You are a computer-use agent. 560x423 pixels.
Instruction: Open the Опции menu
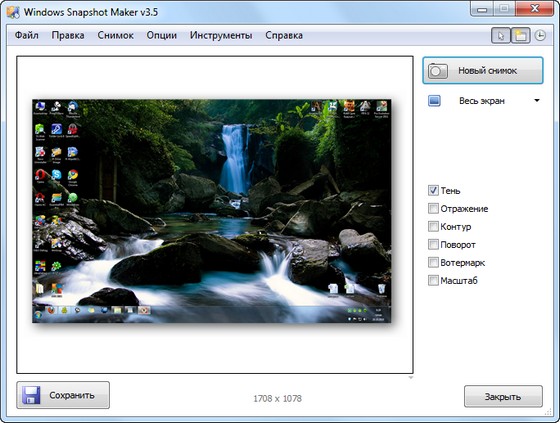[x=161, y=35]
